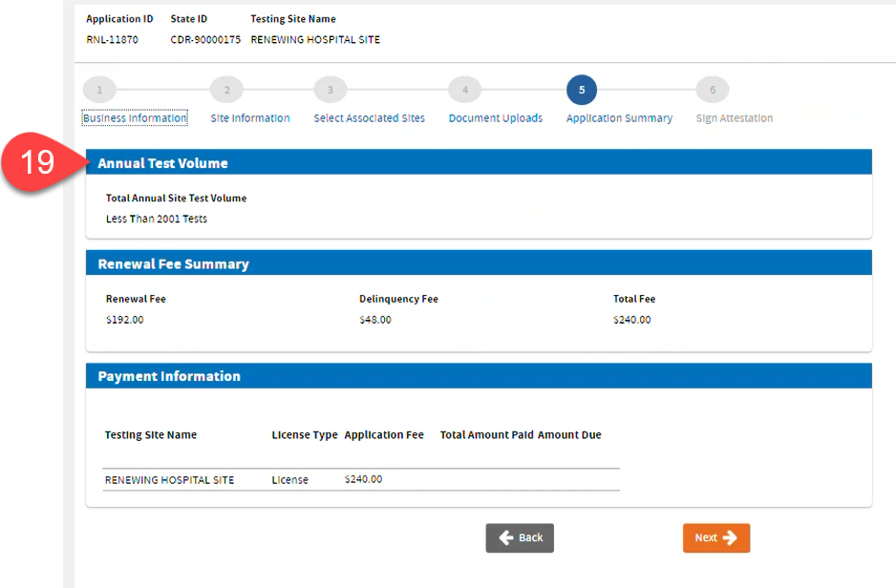Image resolution: width=896 pixels, height=588 pixels.
Task: Click step 6 Sign Attestation circle
Action: [712, 89]
